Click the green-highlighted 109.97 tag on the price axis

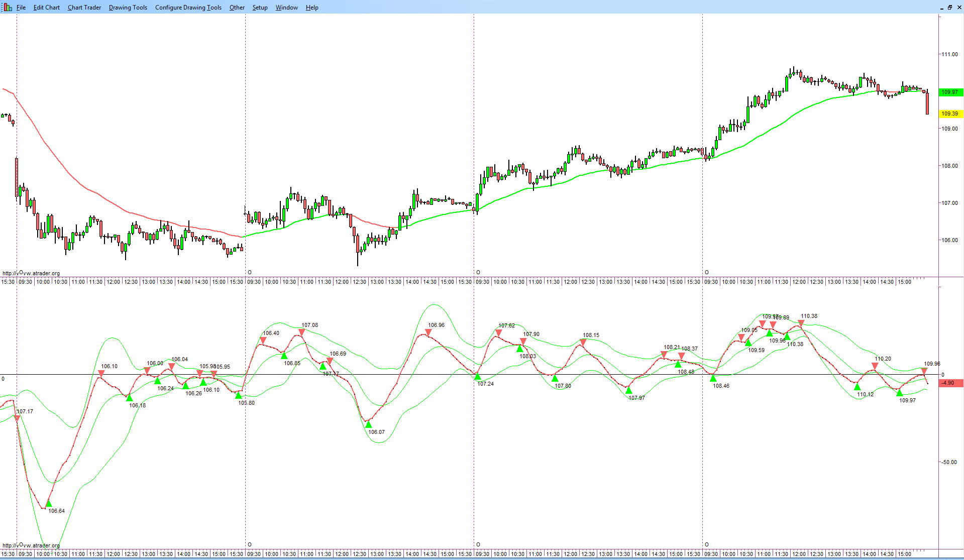point(950,92)
